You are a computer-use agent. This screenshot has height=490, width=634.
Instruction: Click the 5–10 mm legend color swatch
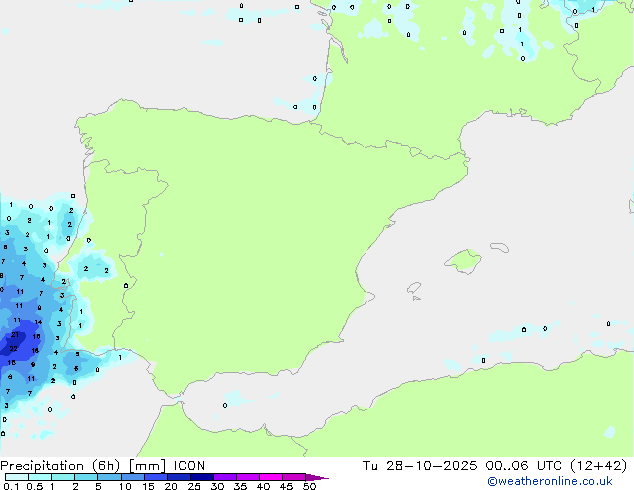(109, 477)
